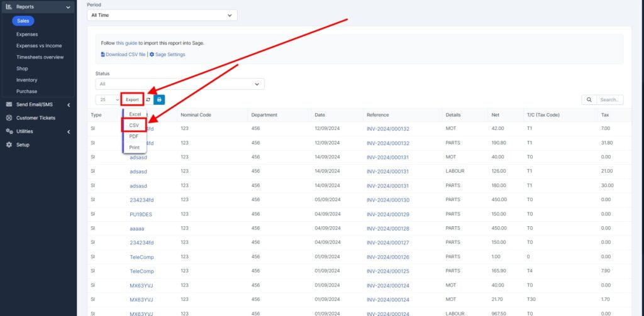Open the aaaaa account link
The height and width of the screenshot is (316, 644).
(x=137, y=229)
